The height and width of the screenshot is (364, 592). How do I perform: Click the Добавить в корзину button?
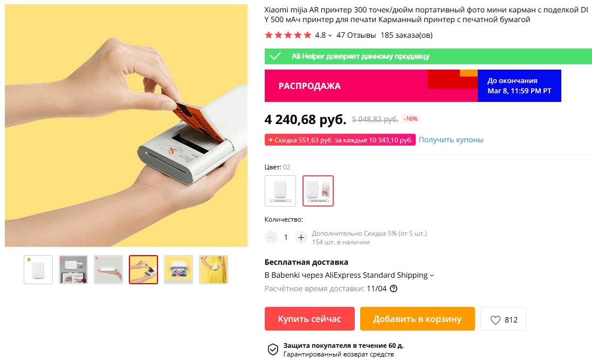tap(417, 319)
